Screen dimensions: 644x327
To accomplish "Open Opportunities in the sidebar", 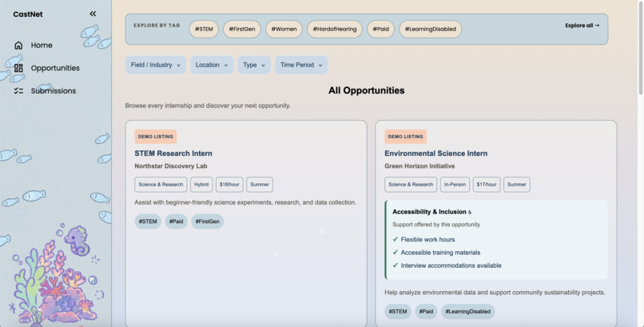I will click(55, 68).
